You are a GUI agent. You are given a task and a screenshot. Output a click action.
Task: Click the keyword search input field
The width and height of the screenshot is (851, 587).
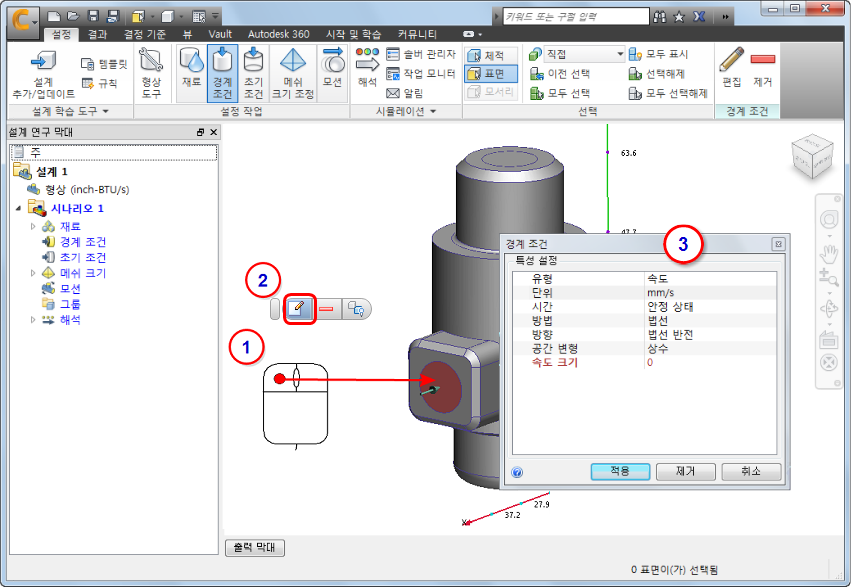pyautogui.click(x=575, y=16)
